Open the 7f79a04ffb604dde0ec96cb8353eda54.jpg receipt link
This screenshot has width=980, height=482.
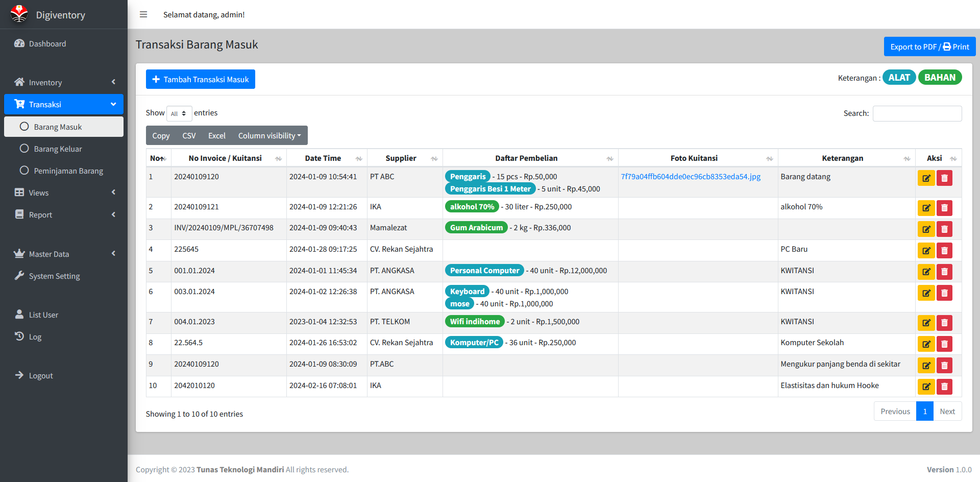point(691,177)
